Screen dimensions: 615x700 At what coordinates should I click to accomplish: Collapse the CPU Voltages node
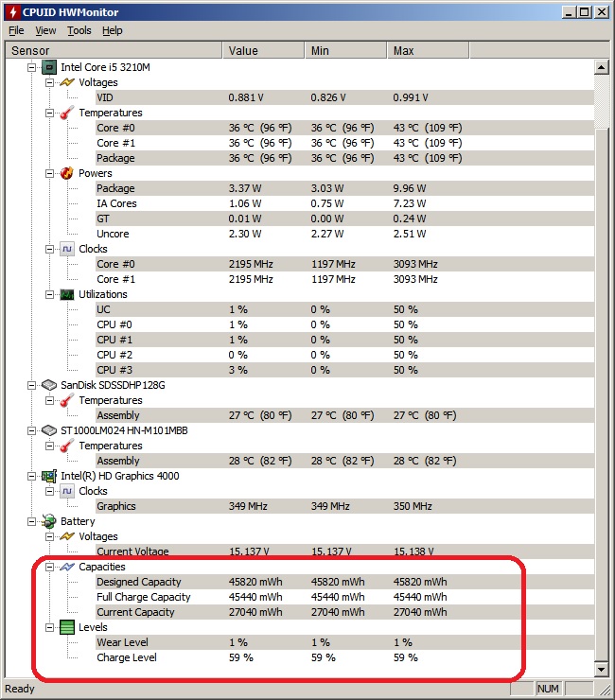click(x=49, y=82)
